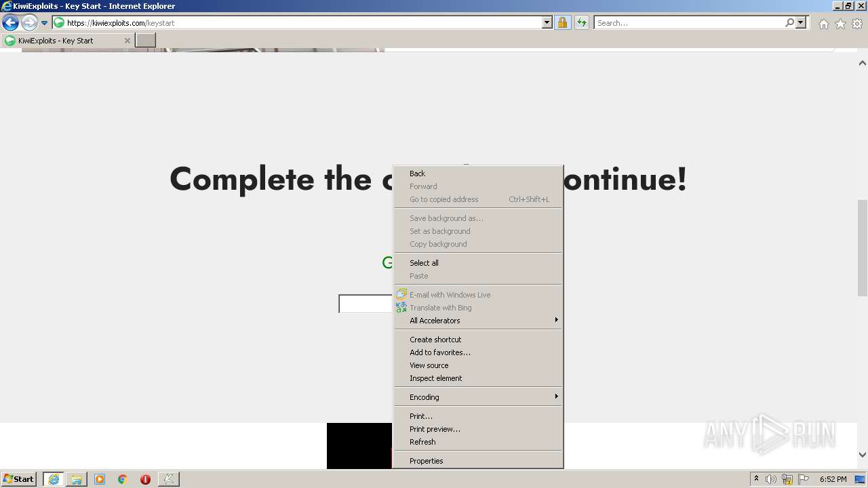Choose Properties in context menu
The image size is (868, 488).
478,461
